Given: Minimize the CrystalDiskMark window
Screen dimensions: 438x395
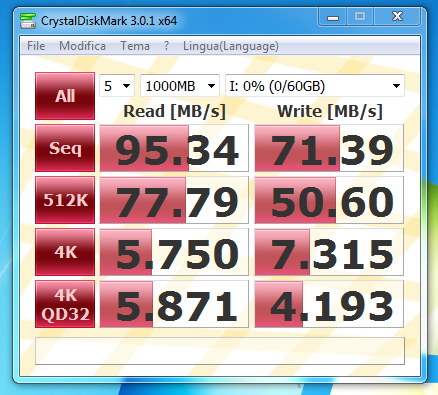Looking at the screenshot, I should (333, 17).
